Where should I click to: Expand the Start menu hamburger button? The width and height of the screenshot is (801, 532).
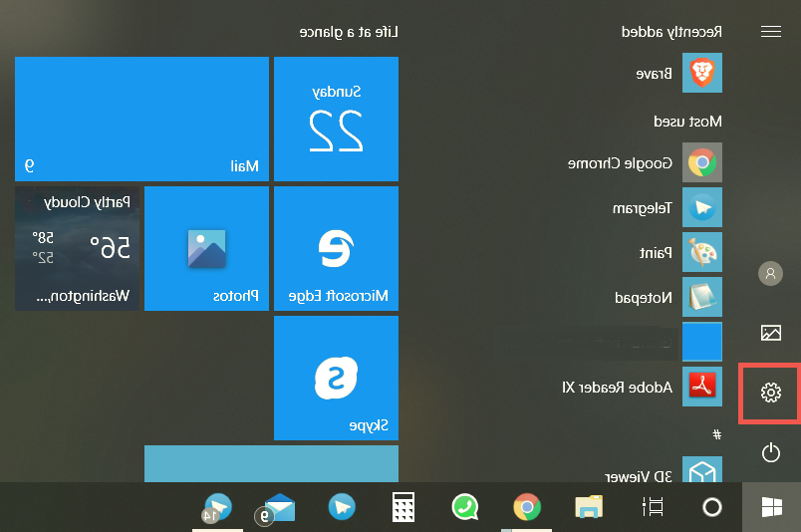[770, 32]
